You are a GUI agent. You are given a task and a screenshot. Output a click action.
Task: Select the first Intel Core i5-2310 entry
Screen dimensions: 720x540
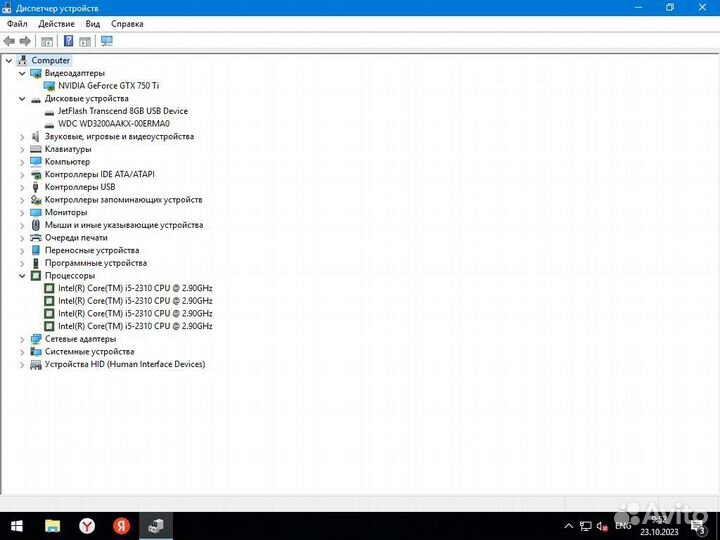pyautogui.click(x=135, y=288)
